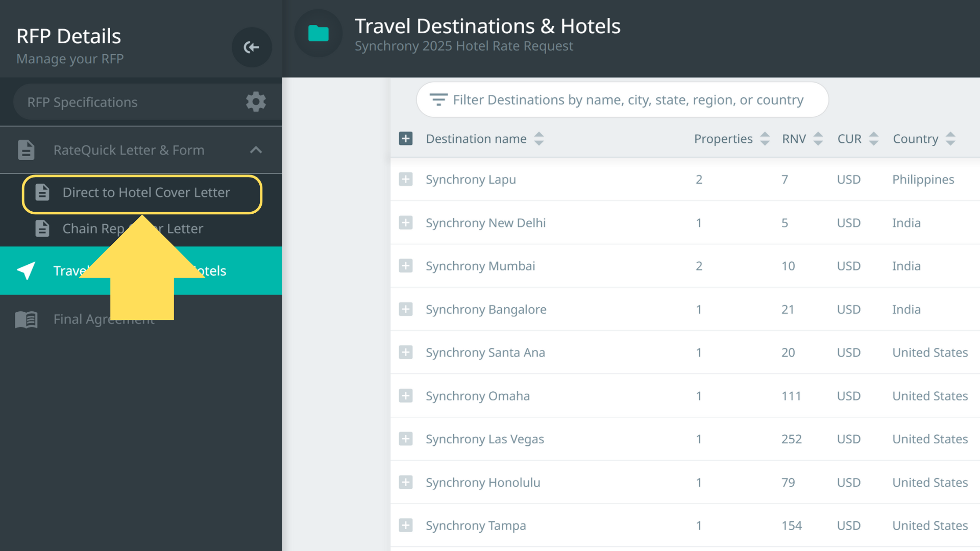Sort by Destination name arrows

pos(539,139)
